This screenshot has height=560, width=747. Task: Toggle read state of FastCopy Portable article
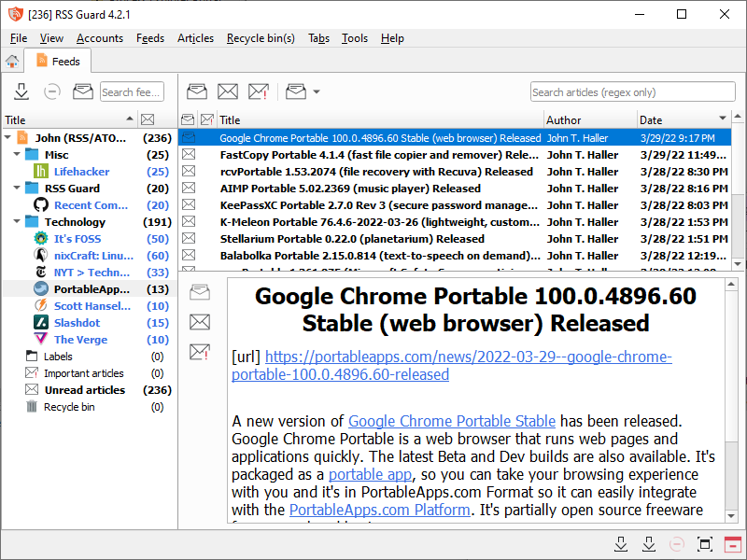(x=189, y=155)
